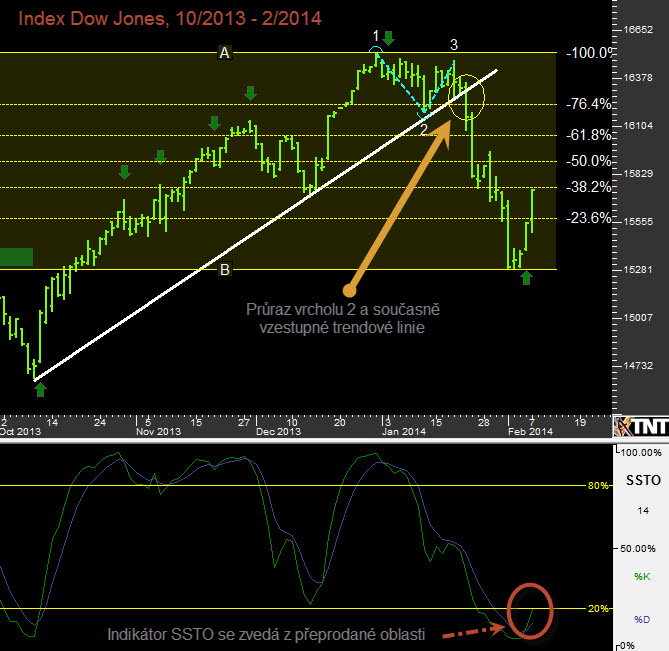
Task: Select price axis value 15555
Action: pyautogui.click(x=638, y=221)
